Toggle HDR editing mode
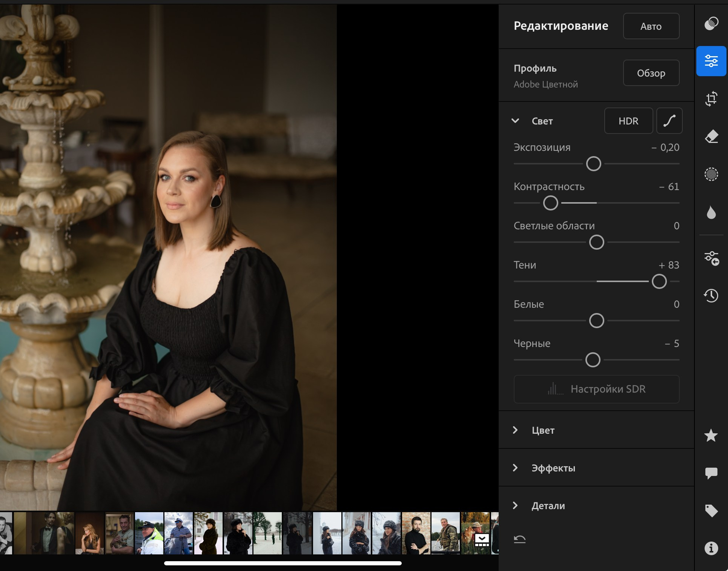728x571 pixels. [628, 121]
